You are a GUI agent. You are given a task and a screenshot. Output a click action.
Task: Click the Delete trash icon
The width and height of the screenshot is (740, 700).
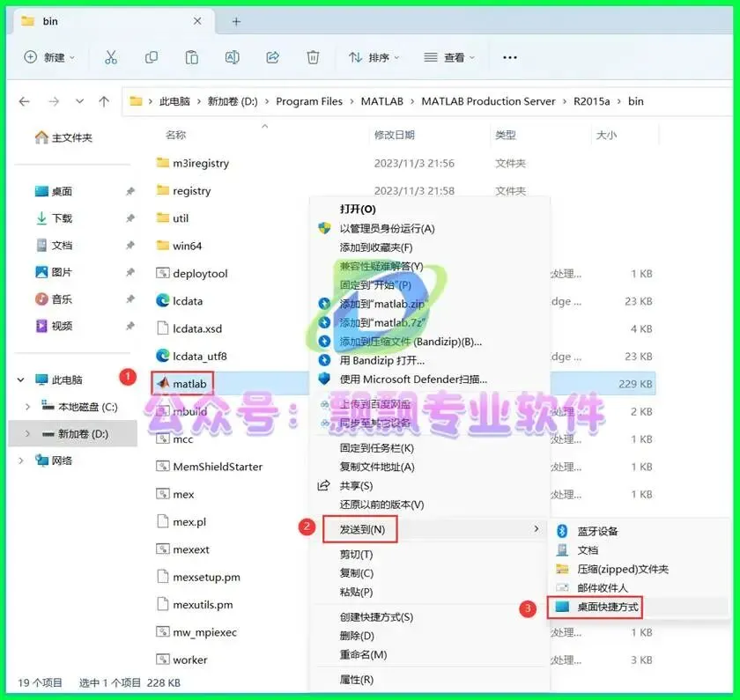pyautogui.click(x=313, y=57)
